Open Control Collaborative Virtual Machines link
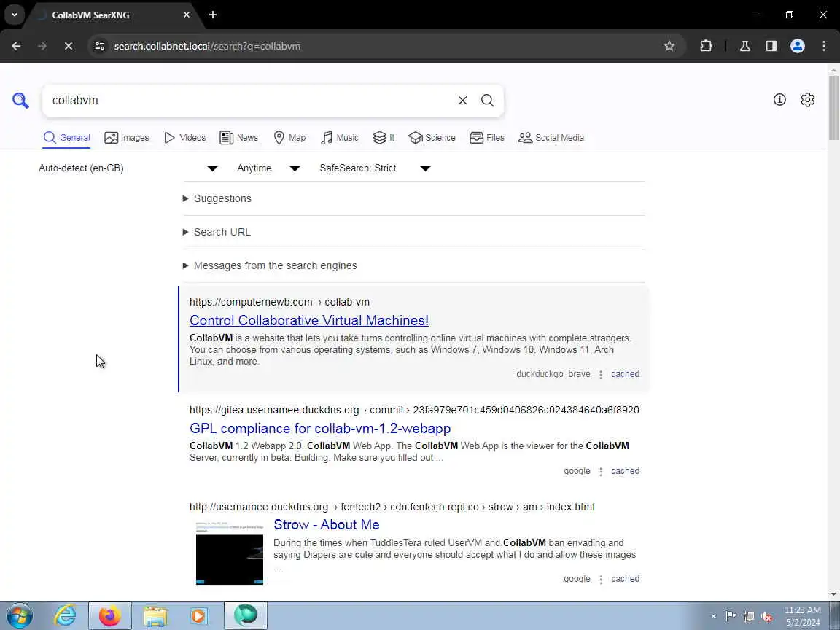The width and height of the screenshot is (840, 630). pyautogui.click(x=309, y=320)
